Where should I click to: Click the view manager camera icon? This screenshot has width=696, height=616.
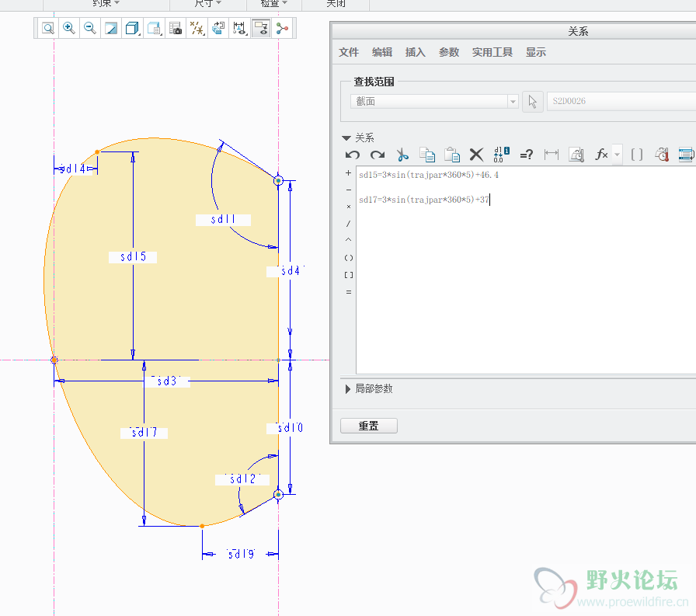pos(176,29)
